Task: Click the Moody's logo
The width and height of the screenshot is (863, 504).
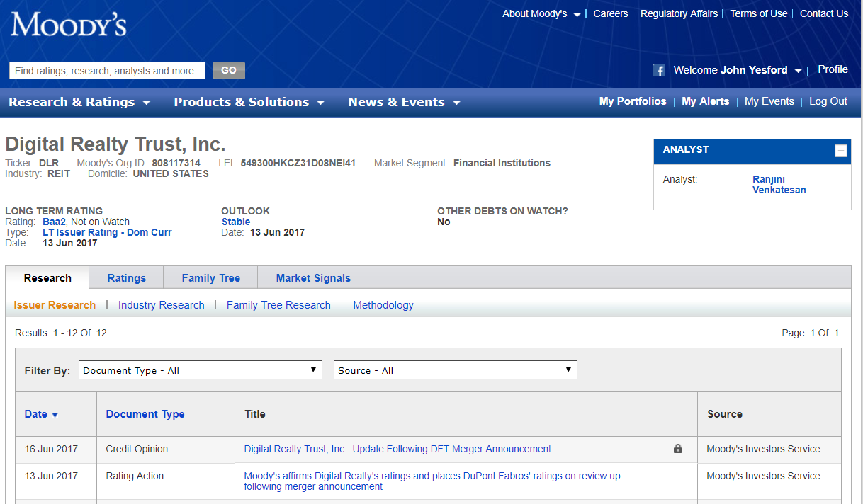Action: [x=67, y=25]
